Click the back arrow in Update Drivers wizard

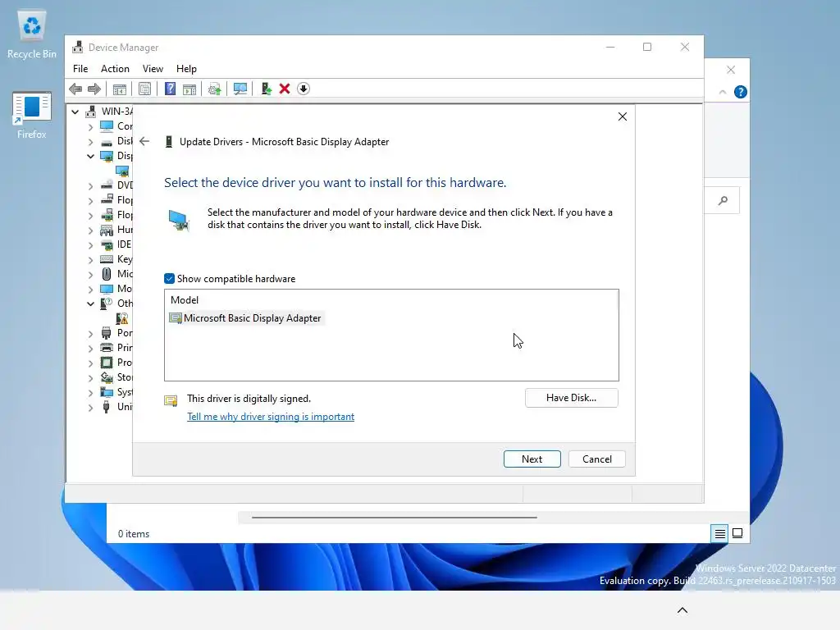[x=144, y=141]
